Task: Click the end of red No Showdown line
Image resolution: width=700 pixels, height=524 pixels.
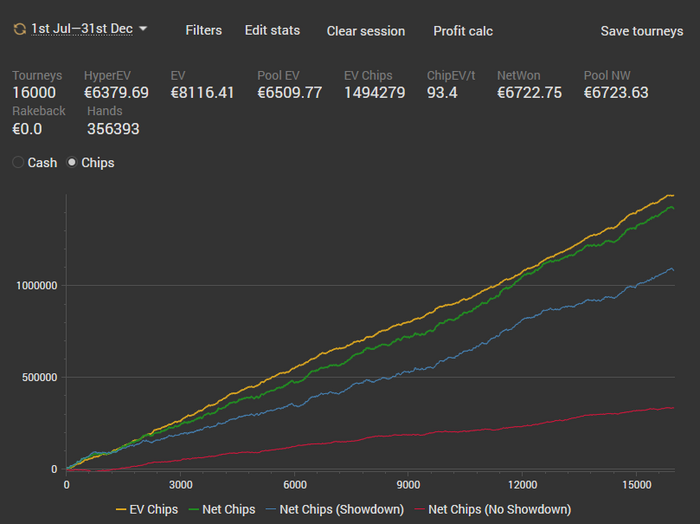Action: tap(673, 408)
